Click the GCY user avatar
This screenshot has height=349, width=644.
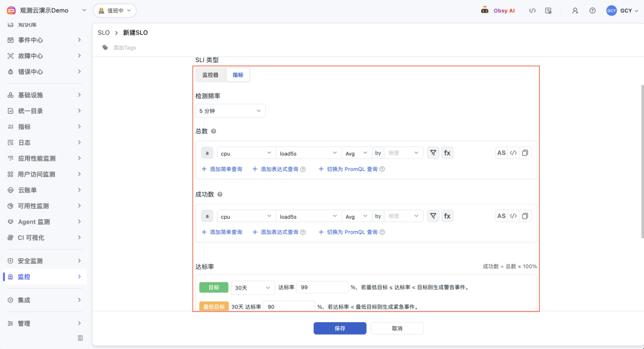[x=611, y=11]
